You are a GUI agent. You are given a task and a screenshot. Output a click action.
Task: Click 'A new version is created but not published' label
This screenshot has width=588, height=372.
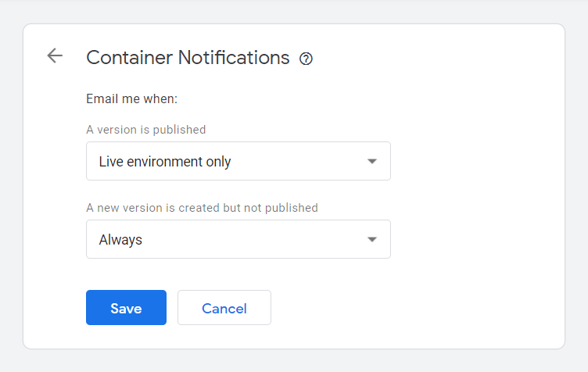tap(202, 208)
